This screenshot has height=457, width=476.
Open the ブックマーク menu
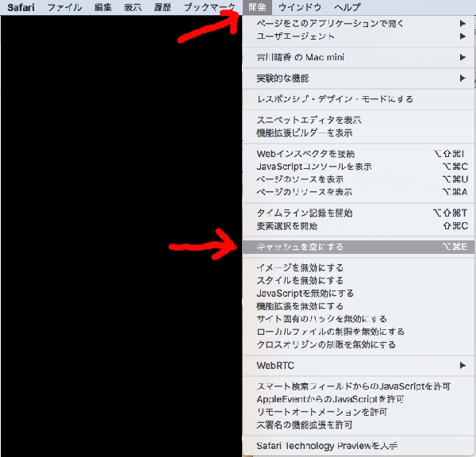(209, 7)
